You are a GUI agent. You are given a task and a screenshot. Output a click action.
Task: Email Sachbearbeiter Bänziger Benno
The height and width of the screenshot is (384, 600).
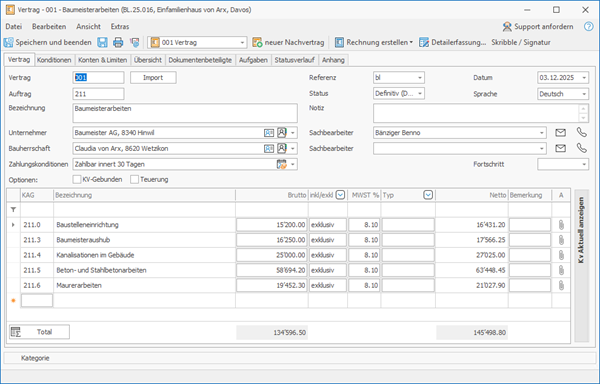point(560,133)
